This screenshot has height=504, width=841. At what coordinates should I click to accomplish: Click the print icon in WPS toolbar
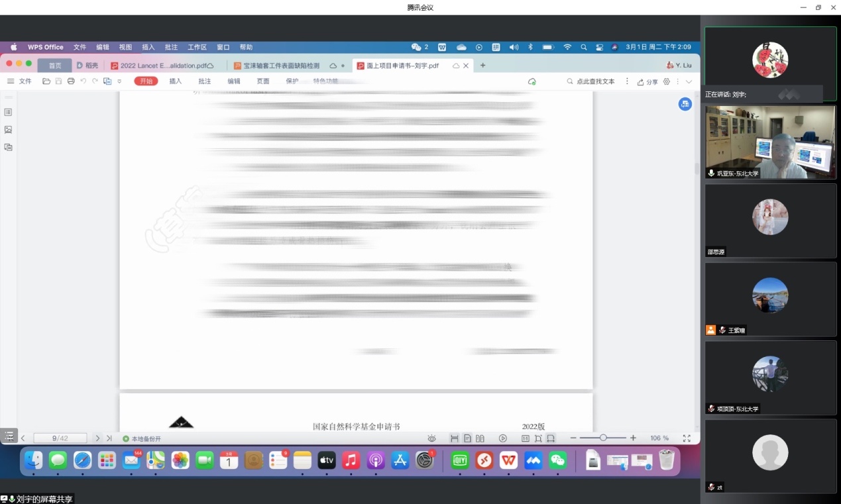(x=71, y=81)
